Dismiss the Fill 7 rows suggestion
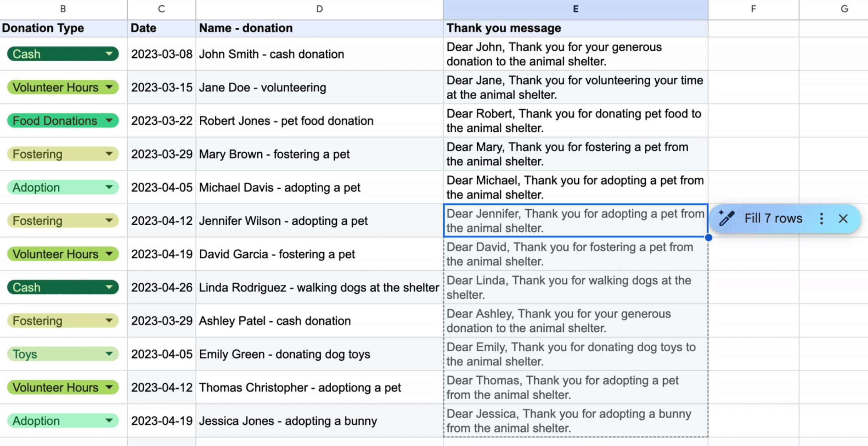The height and width of the screenshot is (446, 868). (x=843, y=219)
